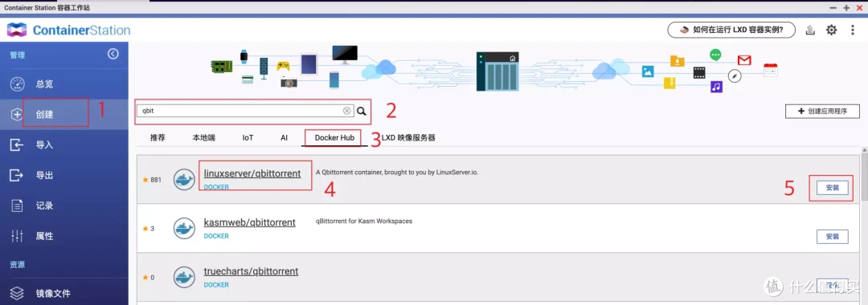This screenshot has width=868, height=305.
Task: Switch to the 本地端 tab
Action: [x=203, y=137]
